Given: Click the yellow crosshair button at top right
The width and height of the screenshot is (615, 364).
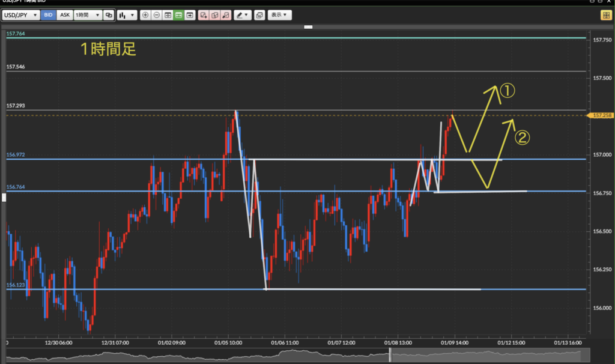Looking at the screenshot, I should click(605, 15).
